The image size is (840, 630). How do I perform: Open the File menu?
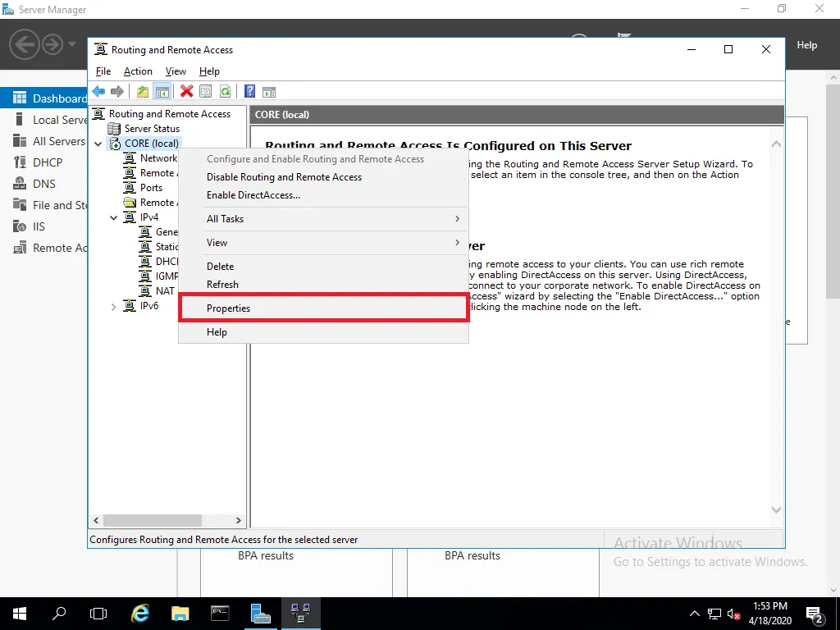click(103, 71)
